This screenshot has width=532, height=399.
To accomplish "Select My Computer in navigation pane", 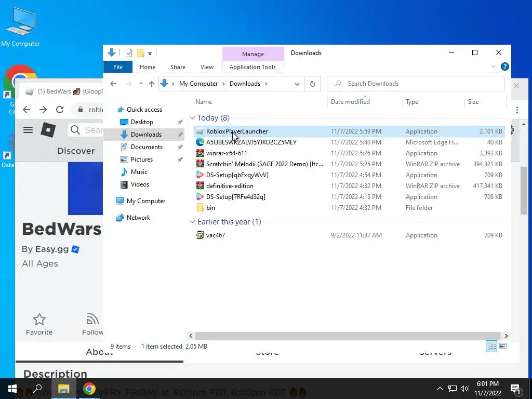I will pos(145,201).
